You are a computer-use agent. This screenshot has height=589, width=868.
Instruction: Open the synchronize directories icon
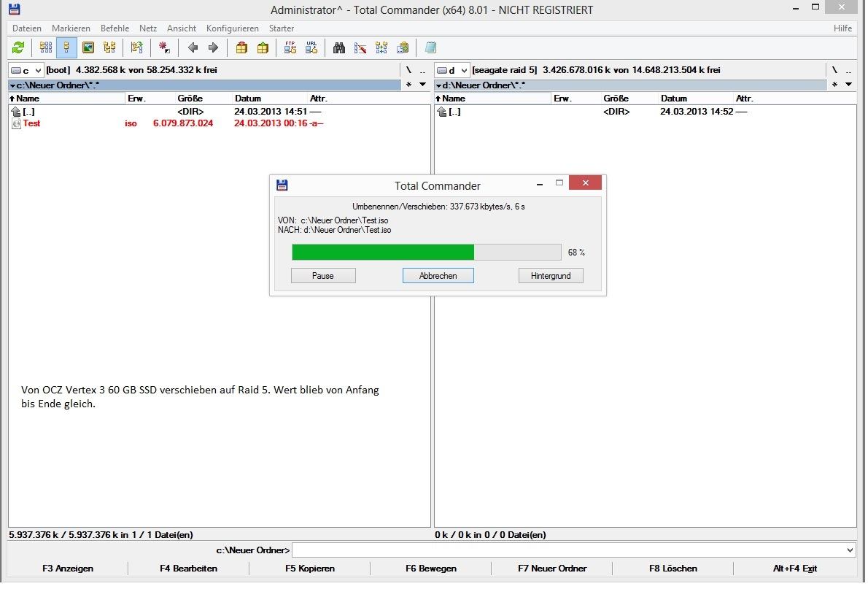381,48
